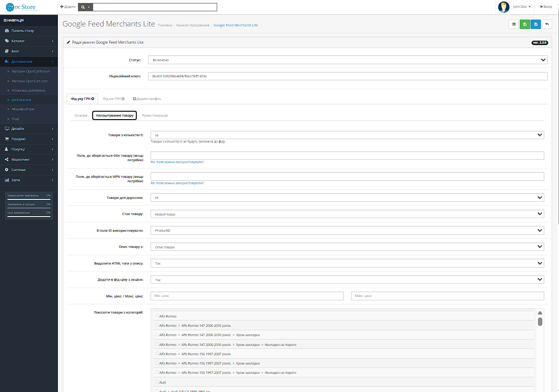559x392 pixels.
Task: Click the green save button
Action: pyautogui.click(x=524, y=24)
